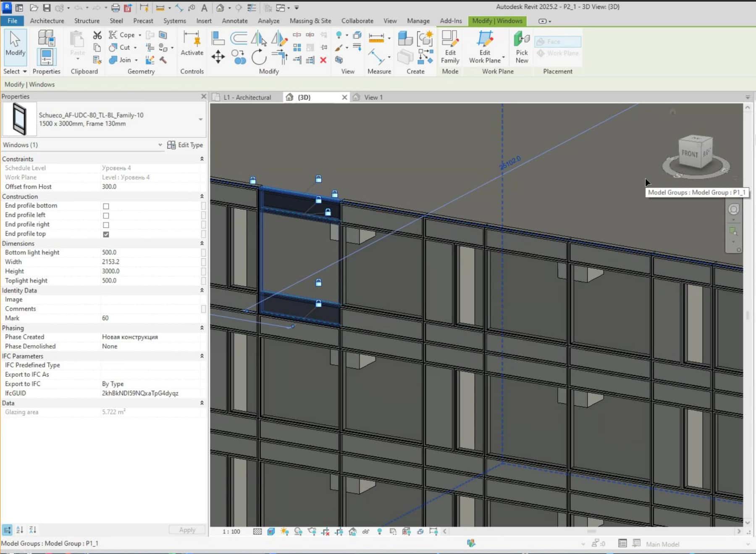
Task: Click the vertical scrollbar of 3D view
Action: pyautogui.click(x=747, y=315)
